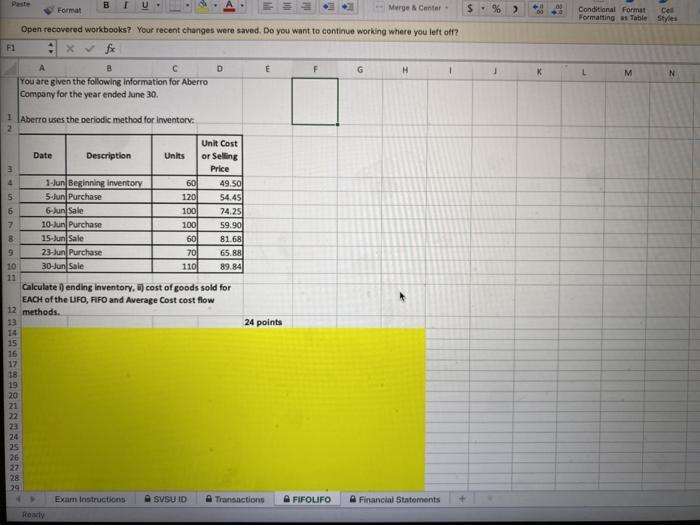Select the 'Description' header cell
Screen dimensions: 700x525
(108, 155)
